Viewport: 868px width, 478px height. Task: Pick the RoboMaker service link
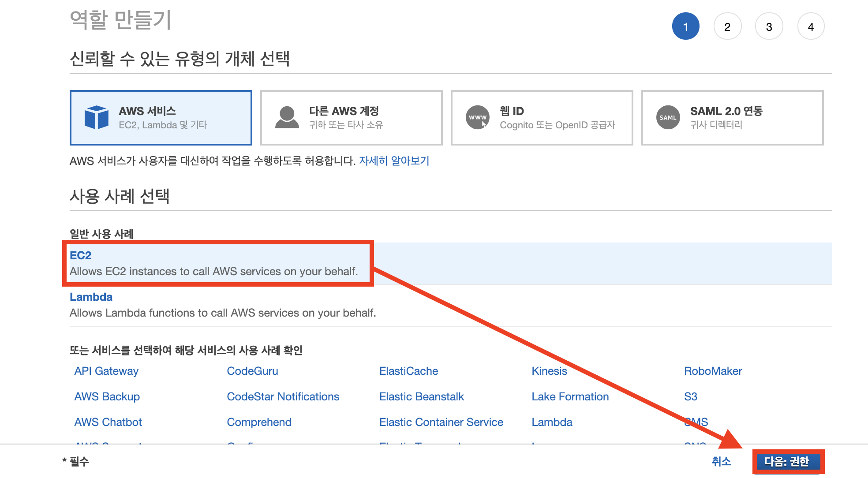[x=713, y=371]
